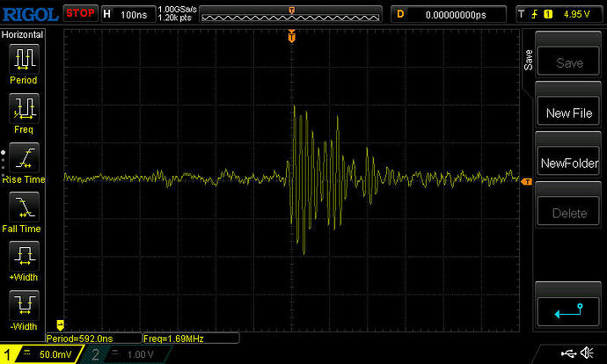Toggle the speaker sound icon

(587, 353)
